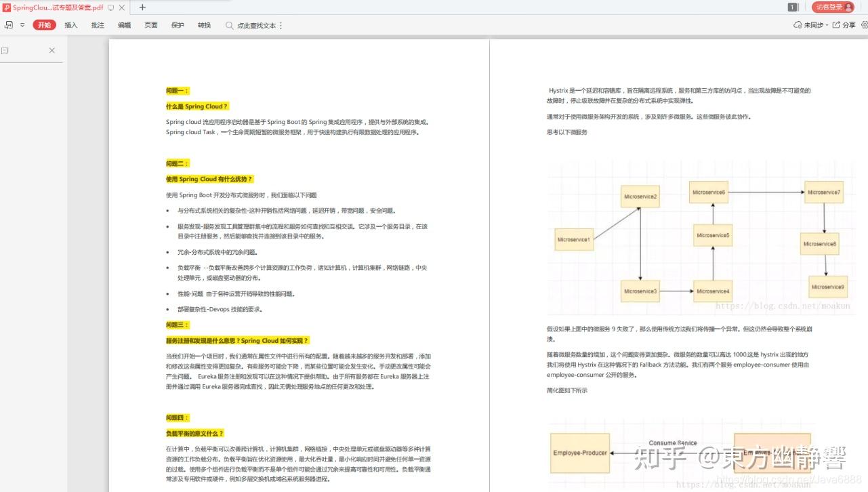Click the Consume Service label

[x=672, y=443]
